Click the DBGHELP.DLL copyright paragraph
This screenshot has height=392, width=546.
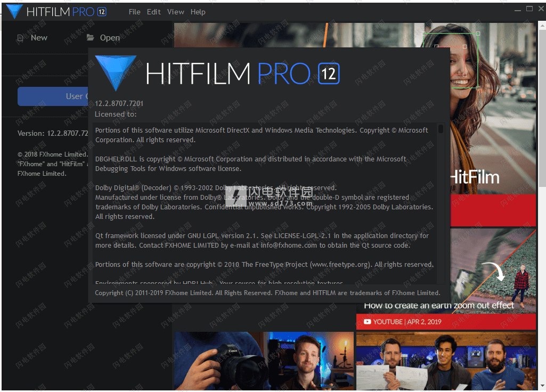[x=251, y=164]
